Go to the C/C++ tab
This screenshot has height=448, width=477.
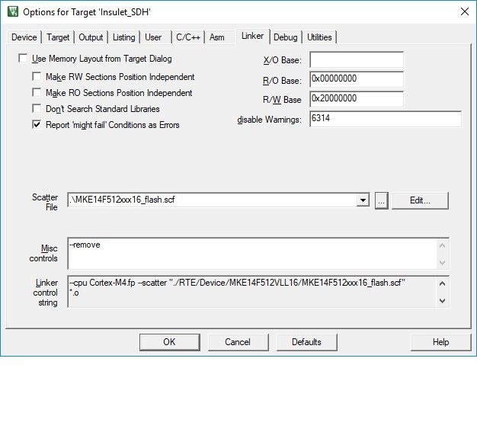[188, 37]
